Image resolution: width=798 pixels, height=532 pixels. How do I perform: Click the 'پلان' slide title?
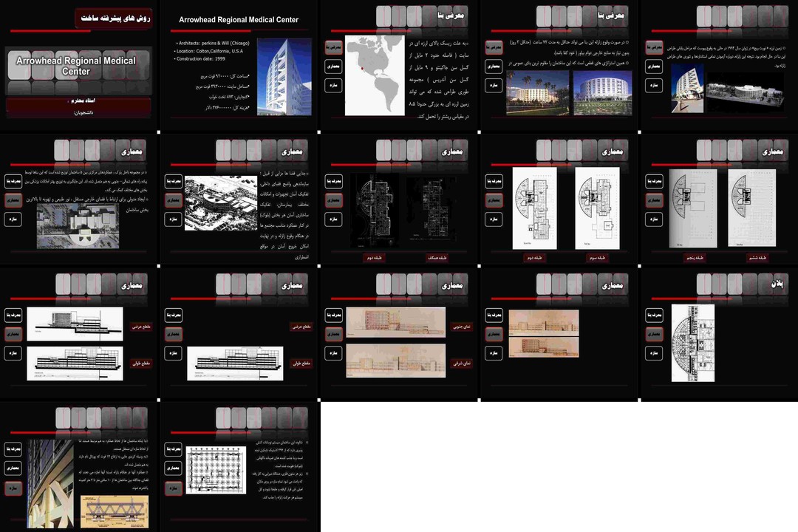point(777,284)
